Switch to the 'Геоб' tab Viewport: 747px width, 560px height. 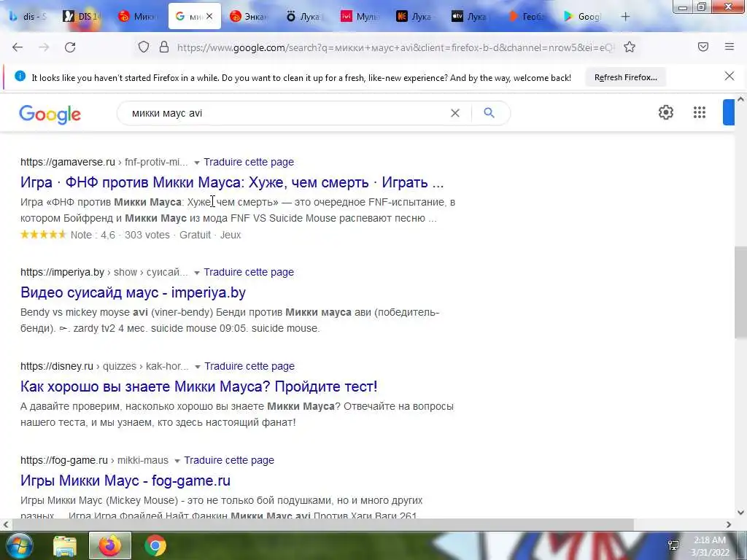[526, 16]
